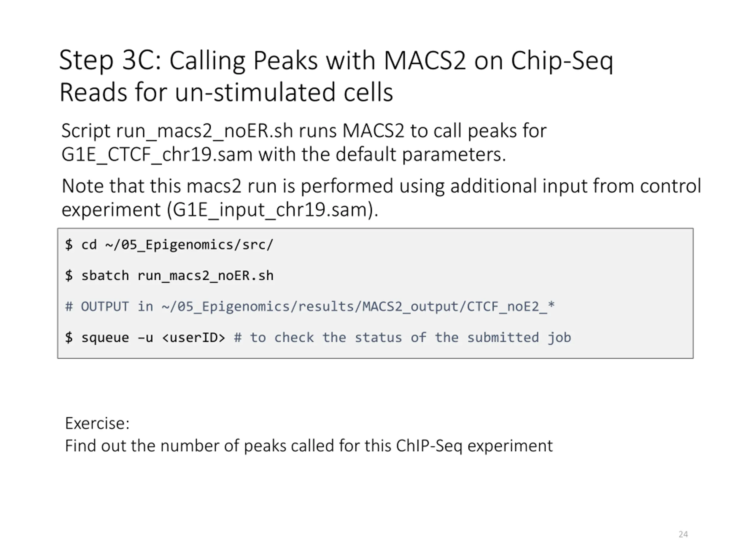
Task: Click the 'Exercise:' heading
Action: [x=97, y=423]
